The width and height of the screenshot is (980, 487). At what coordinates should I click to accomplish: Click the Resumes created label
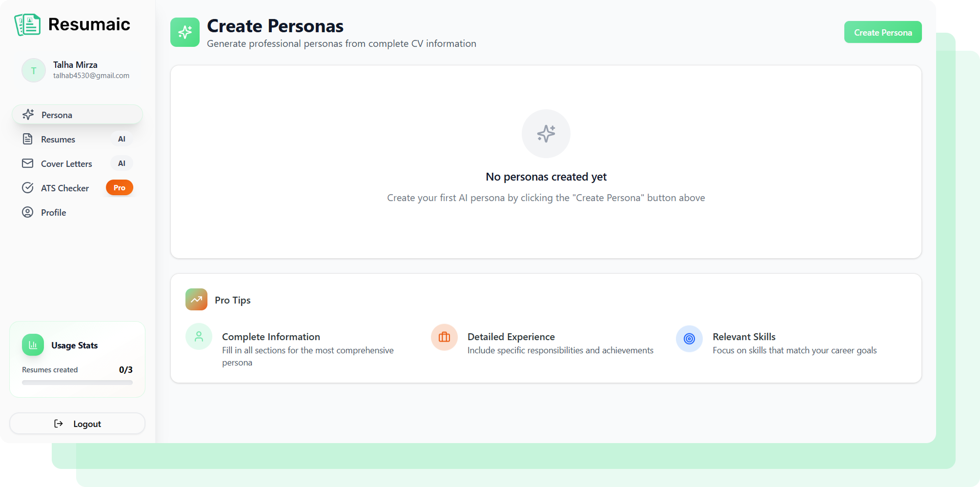click(x=50, y=370)
